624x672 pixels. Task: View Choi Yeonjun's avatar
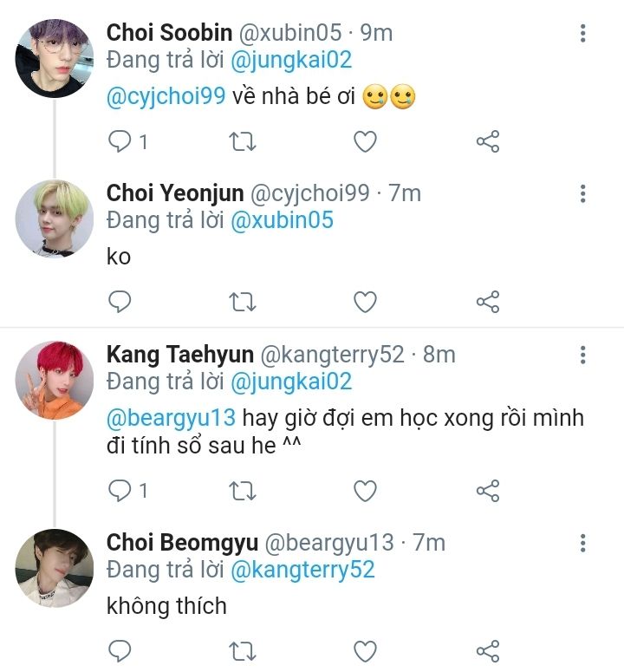pos(55,217)
